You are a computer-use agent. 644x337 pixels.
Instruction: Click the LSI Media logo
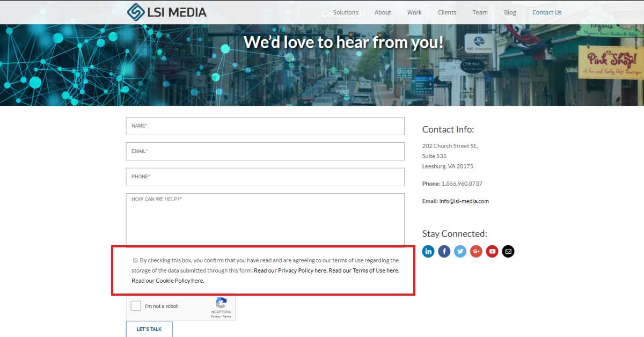(x=167, y=12)
